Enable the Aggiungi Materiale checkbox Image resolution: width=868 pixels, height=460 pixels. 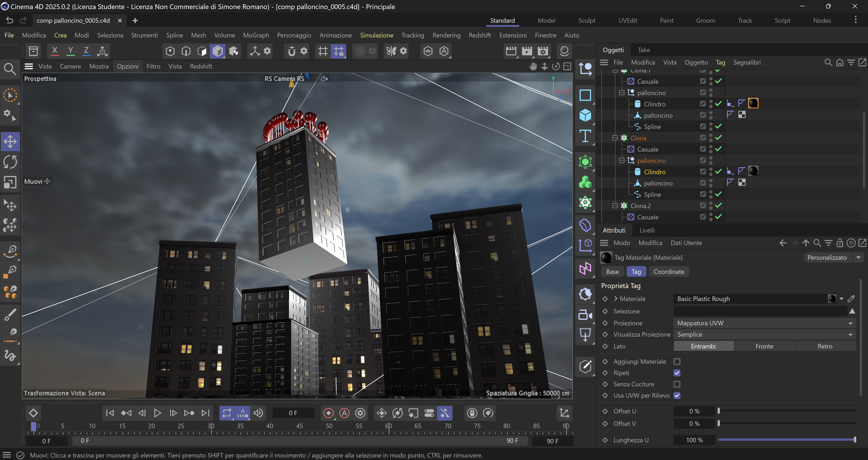[x=677, y=361]
